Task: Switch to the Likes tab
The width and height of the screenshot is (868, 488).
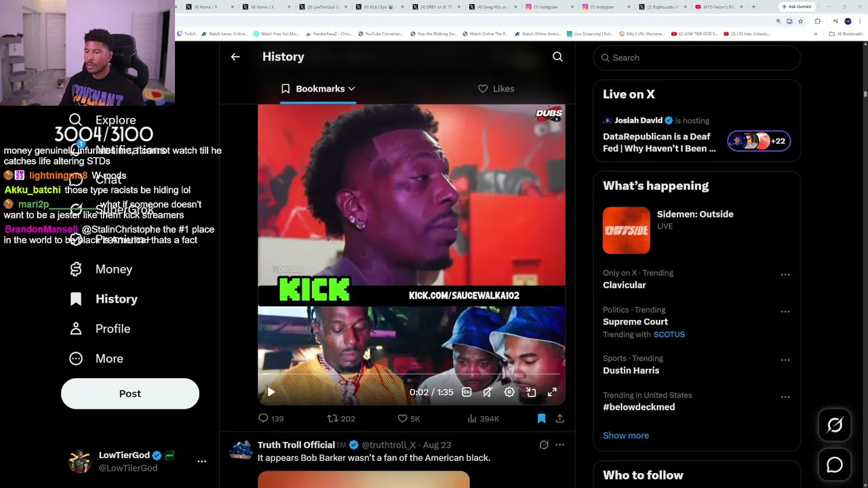Action: (x=496, y=89)
